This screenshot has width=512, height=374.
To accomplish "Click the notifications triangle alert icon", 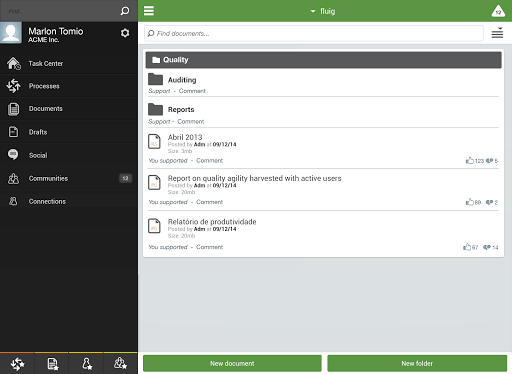I will click(x=498, y=11).
